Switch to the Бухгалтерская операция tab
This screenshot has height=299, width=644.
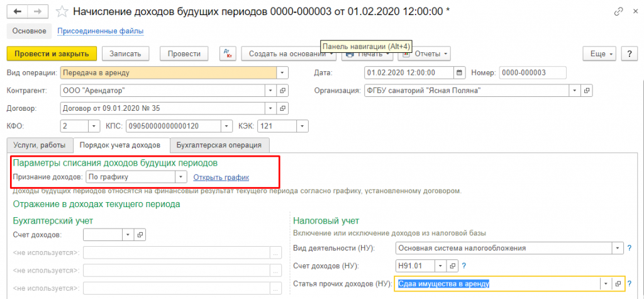click(x=219, y=145)
